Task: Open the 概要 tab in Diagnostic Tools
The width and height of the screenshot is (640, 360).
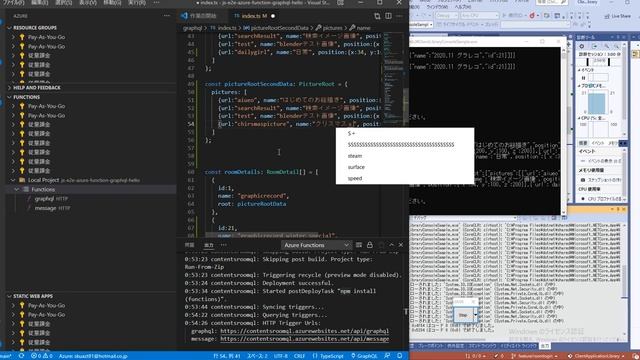Action: pos(583,143)
